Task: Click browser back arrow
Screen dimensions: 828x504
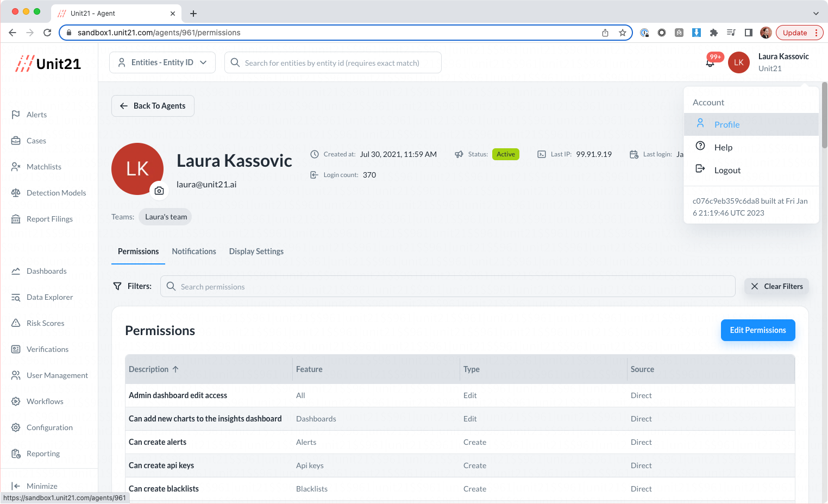Action: tap(12, 33)
